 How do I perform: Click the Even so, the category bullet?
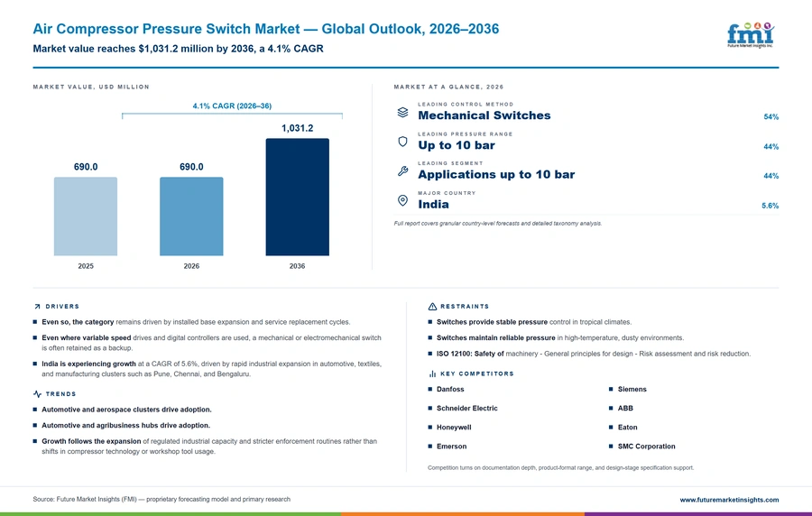[196, 322]
